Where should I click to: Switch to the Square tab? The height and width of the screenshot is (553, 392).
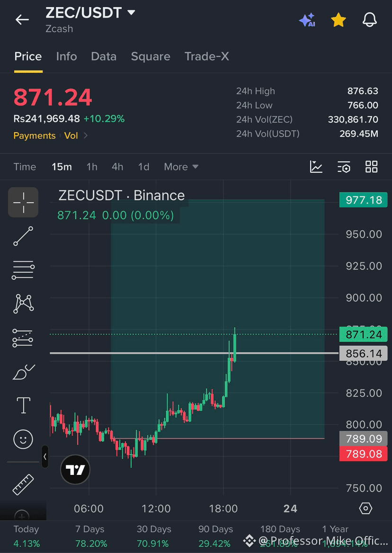tap(151, 56)
